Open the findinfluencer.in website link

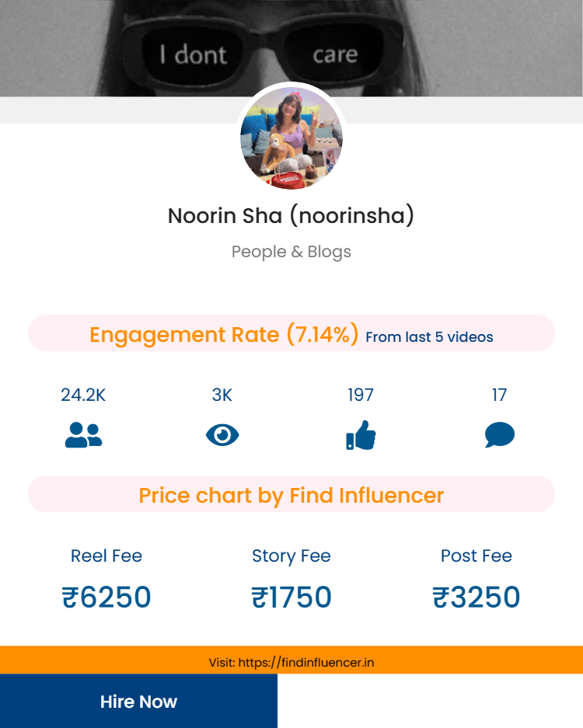[x=306, y=663]
